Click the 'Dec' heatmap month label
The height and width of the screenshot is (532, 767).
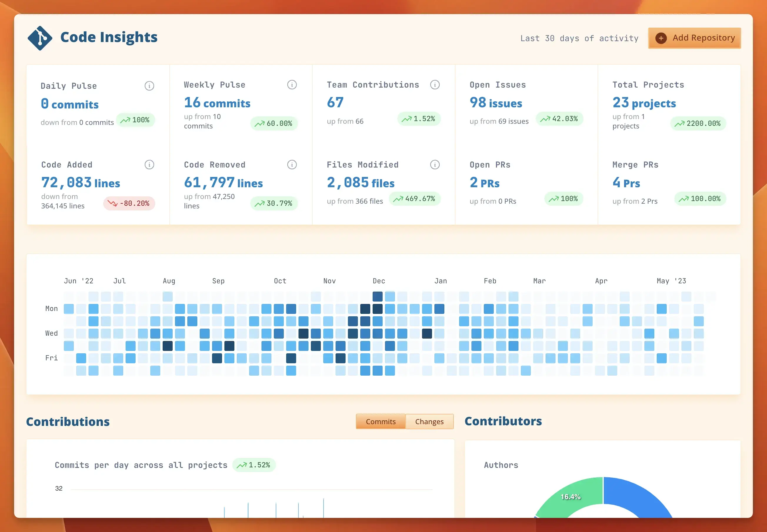click(379, 281)
